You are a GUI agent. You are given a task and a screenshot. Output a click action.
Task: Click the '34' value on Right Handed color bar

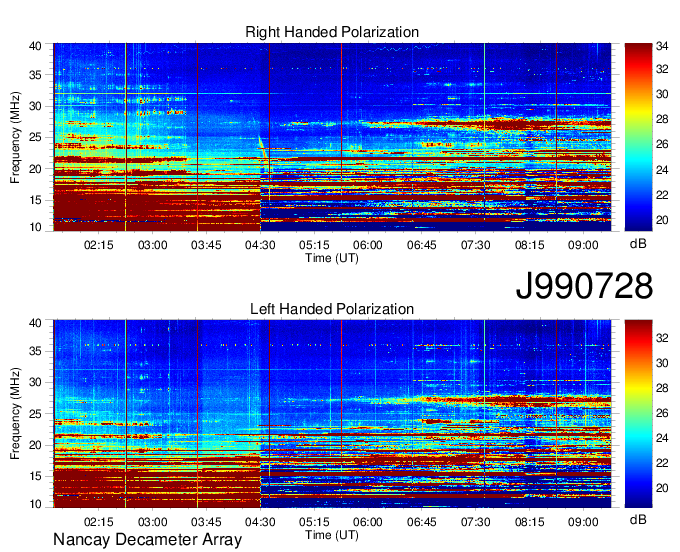662,46
